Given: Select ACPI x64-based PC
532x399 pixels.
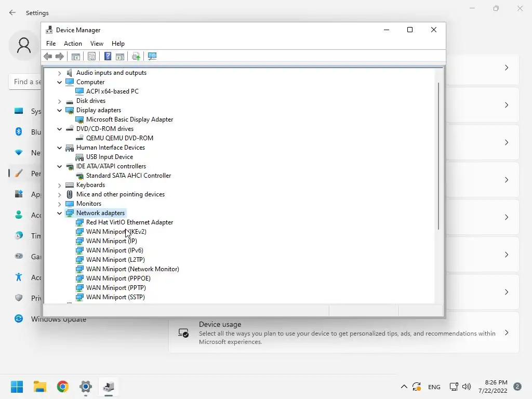Looking at the screenshot, I should click(x=112, y=91).
